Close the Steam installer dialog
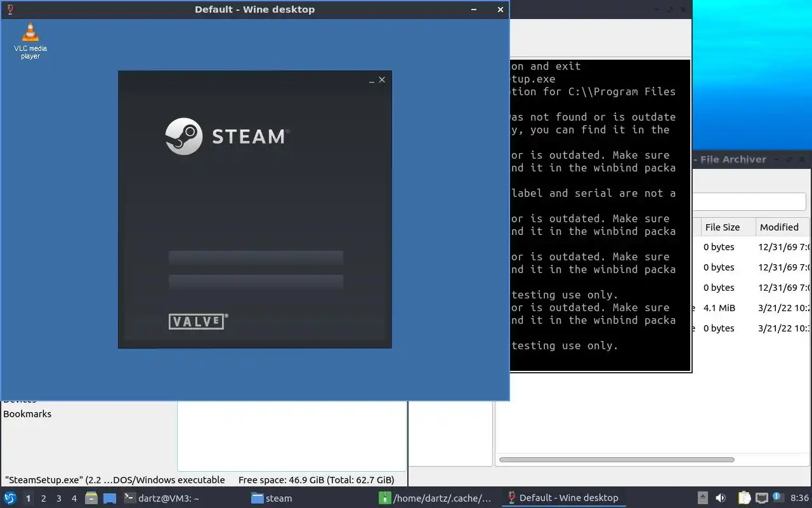The image size is (812, 508). tap(382, 80)
